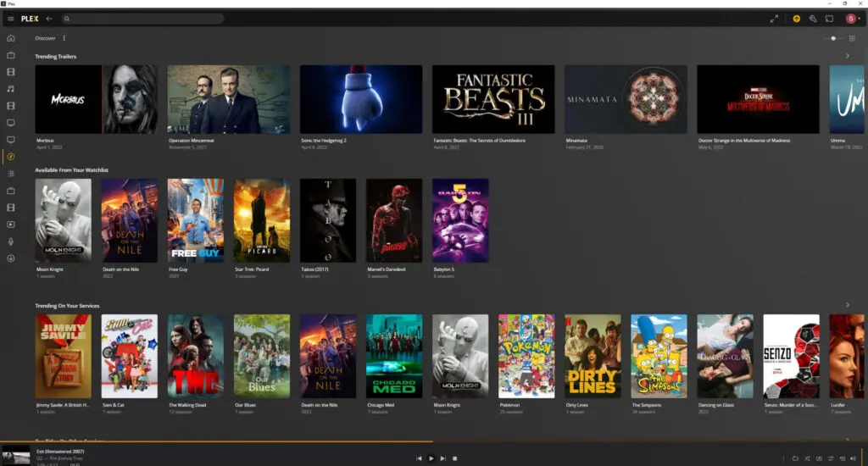Mute using the volume speaker icon

click(x=853, y=458)
